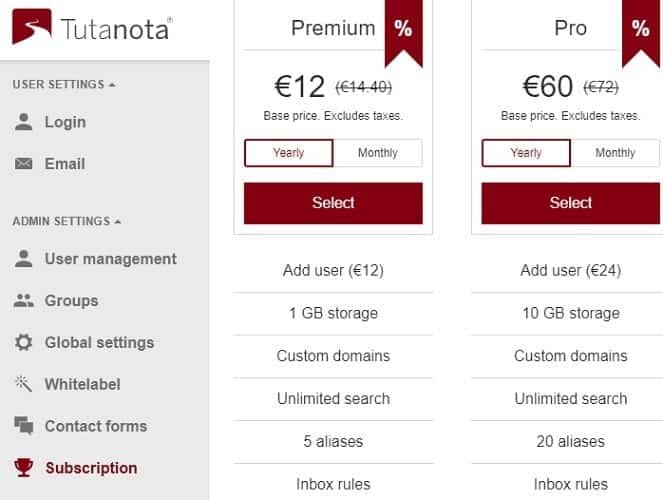Screen dimensions: 663x500
Task: Collapse the User Settings section
Action: 64,85
